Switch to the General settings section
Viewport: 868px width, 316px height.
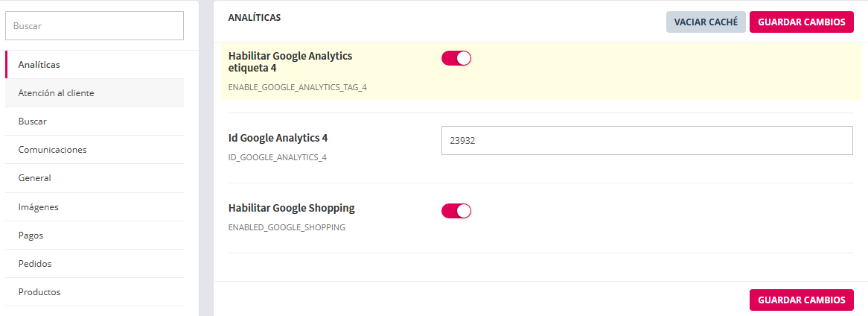pyautogui.click(x=34, y=178)
